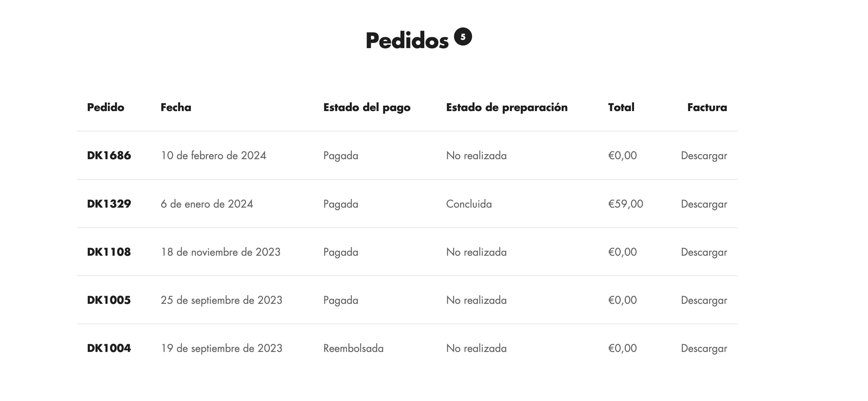Viewport: 868px width, 401px height.
Task: Open order DK1686 details
Action: [x=109, y=156]
